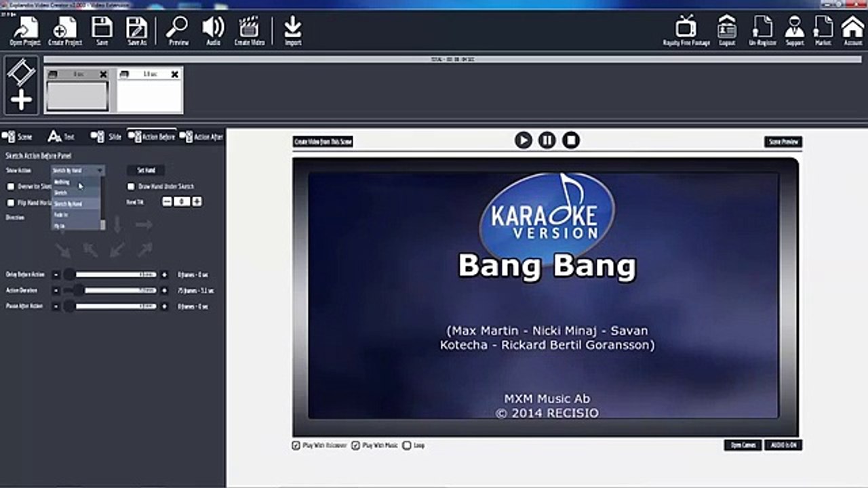Increase Delay Before Action with plus

click(x=164, y=274)
